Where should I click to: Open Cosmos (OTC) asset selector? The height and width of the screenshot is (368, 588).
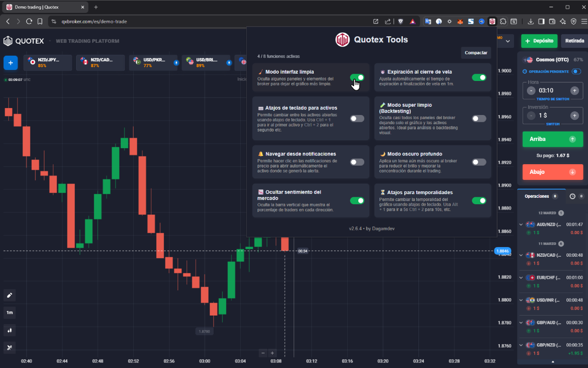point(552,60)
